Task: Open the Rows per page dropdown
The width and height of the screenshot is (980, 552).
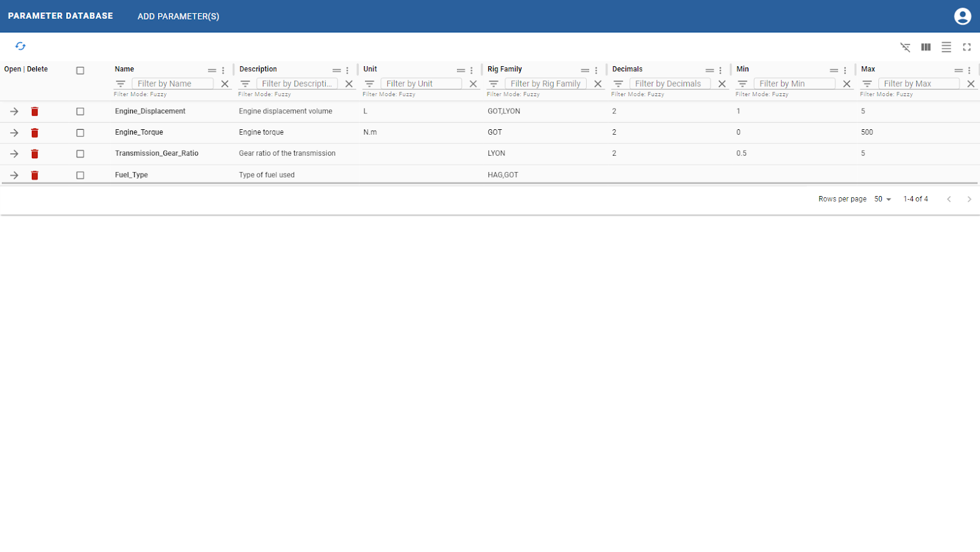Action: [x=882, y=198]
